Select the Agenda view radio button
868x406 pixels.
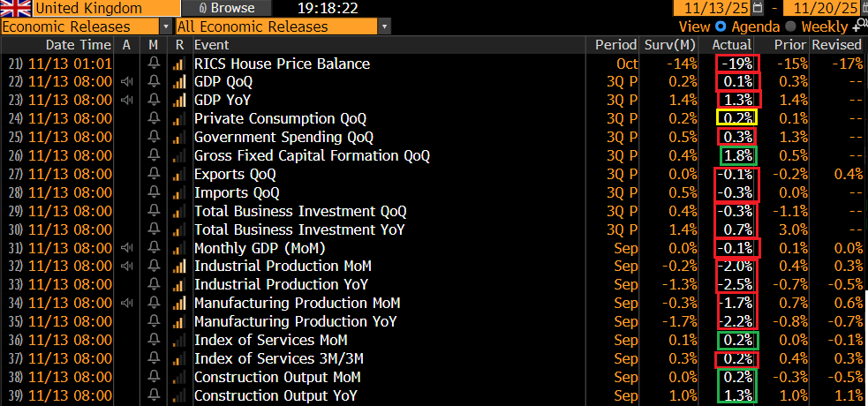[721, 26]
